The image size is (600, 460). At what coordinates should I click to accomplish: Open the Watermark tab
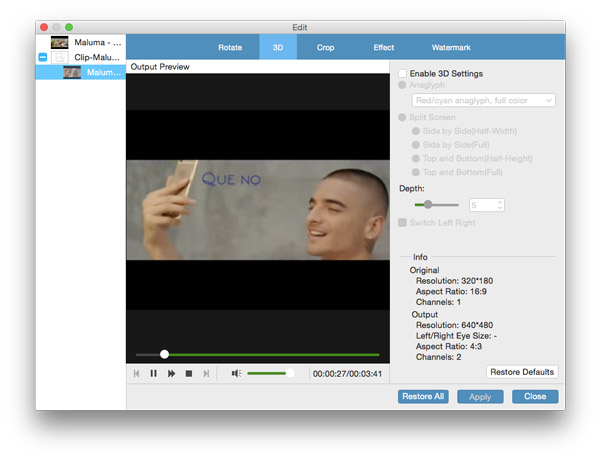451,47
